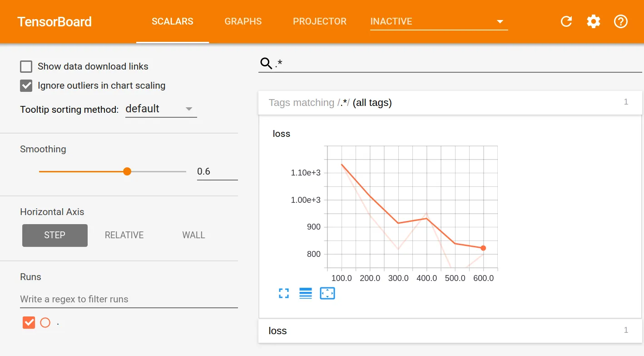The image size is (644, 356).
Task: Reload TensorBoard data with refresh icon
Action: [x=566, y=21]
